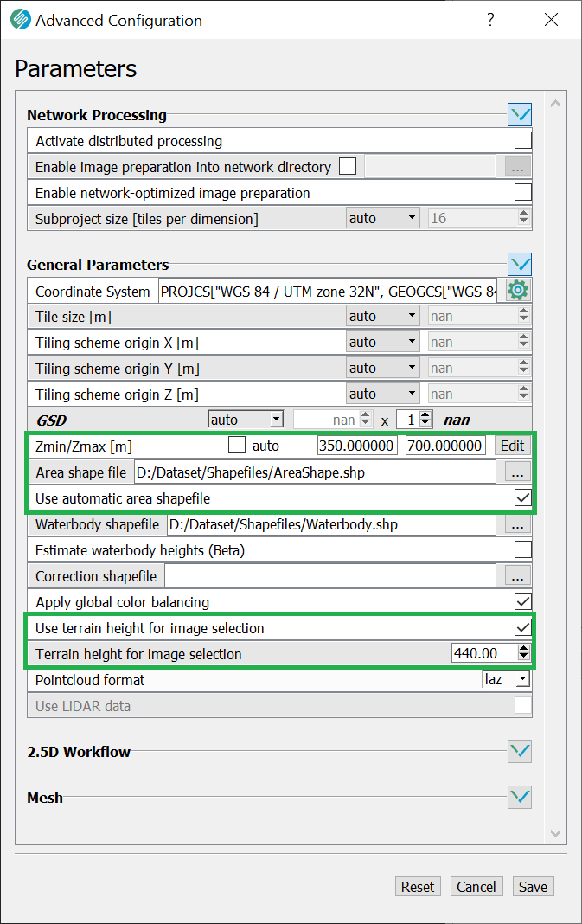
Task: Browse for the Waterbody shapefile
Action: coord(517,524)
